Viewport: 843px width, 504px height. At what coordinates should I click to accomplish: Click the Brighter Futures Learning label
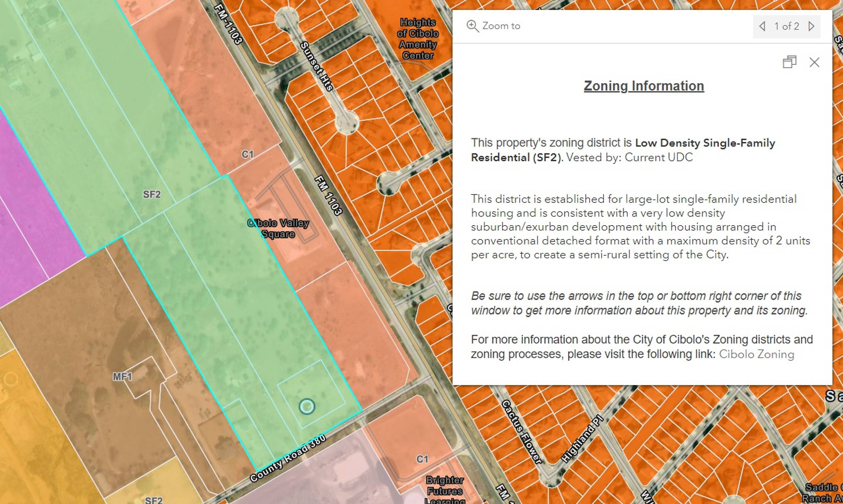444,491
